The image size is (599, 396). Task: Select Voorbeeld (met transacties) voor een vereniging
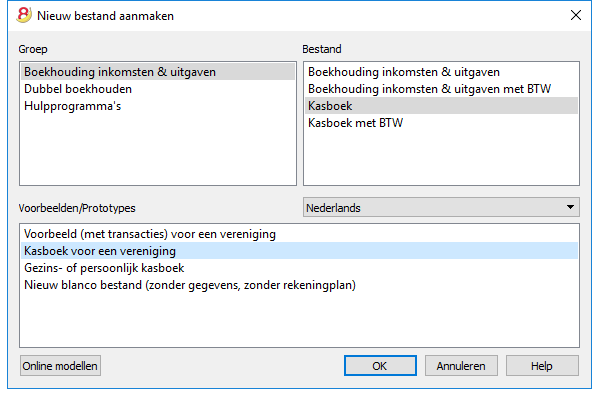(x=300, y=234)
